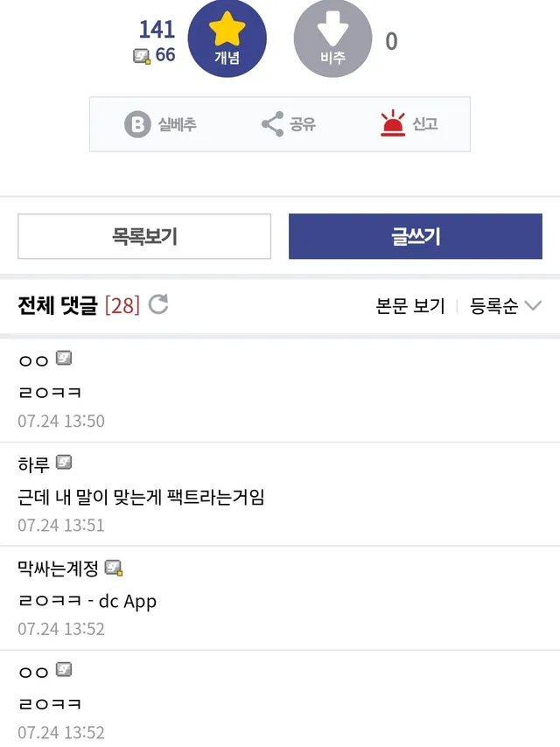
Task: Tap the first comment's ㅇㅇ nickname
Action: [33, 359]
